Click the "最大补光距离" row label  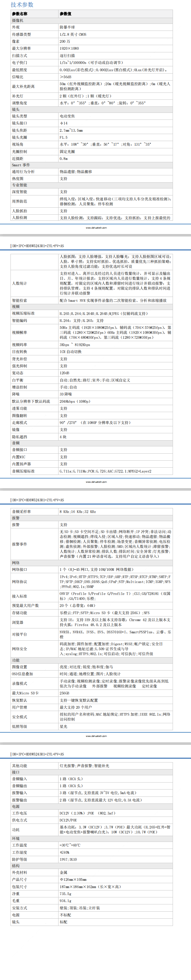point(23,86)
